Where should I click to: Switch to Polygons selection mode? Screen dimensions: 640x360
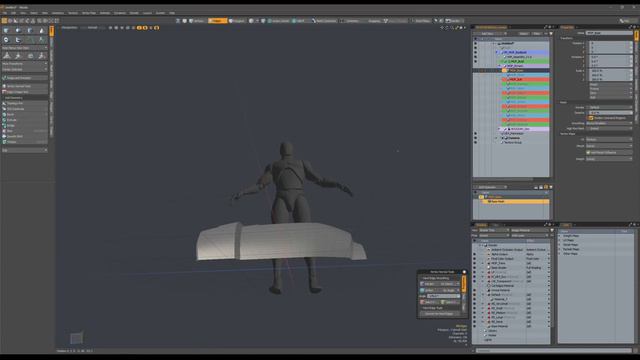click(x=237, y=20)
